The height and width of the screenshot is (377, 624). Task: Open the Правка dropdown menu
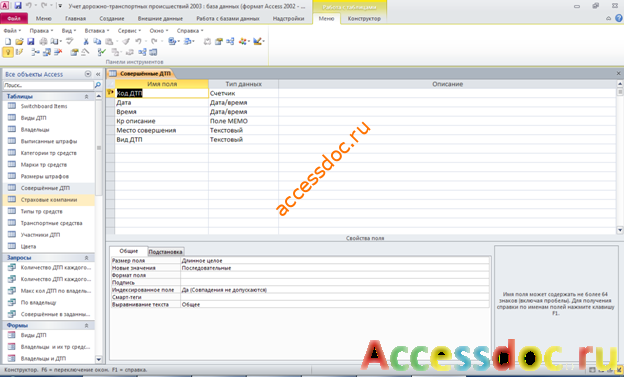41,31
